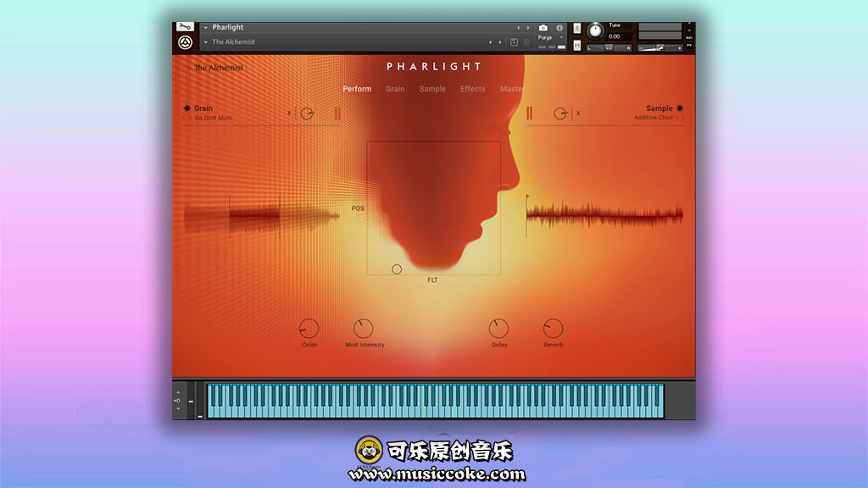Browse presets arrows beside The Alchemist title
Image resolution: width=868 pixels, height=488 pixels.
point(187,68)
